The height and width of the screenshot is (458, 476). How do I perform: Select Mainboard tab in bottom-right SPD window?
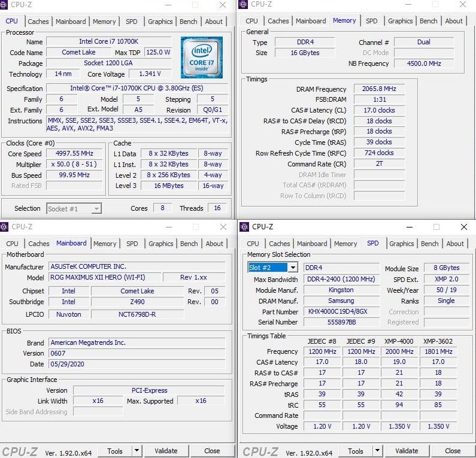click(x=312, y=244)
